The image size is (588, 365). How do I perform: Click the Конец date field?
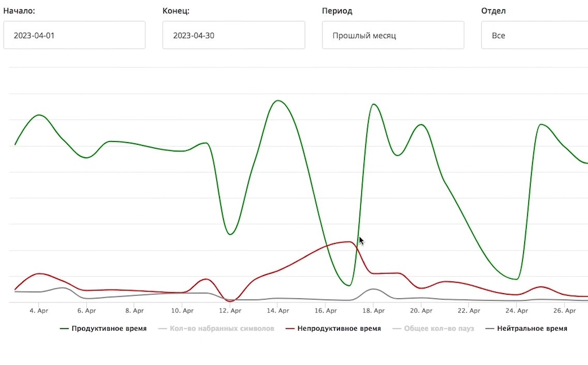click(233, 35)
